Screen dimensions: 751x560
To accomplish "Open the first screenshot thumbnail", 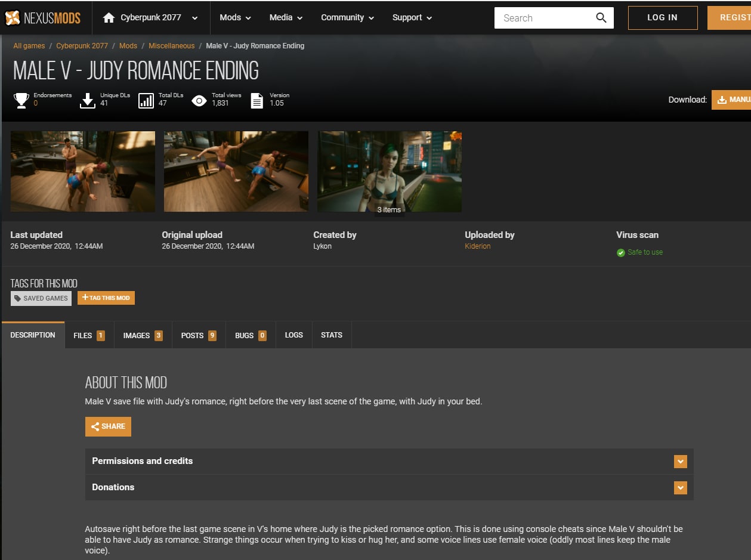I will pos(83,172).
